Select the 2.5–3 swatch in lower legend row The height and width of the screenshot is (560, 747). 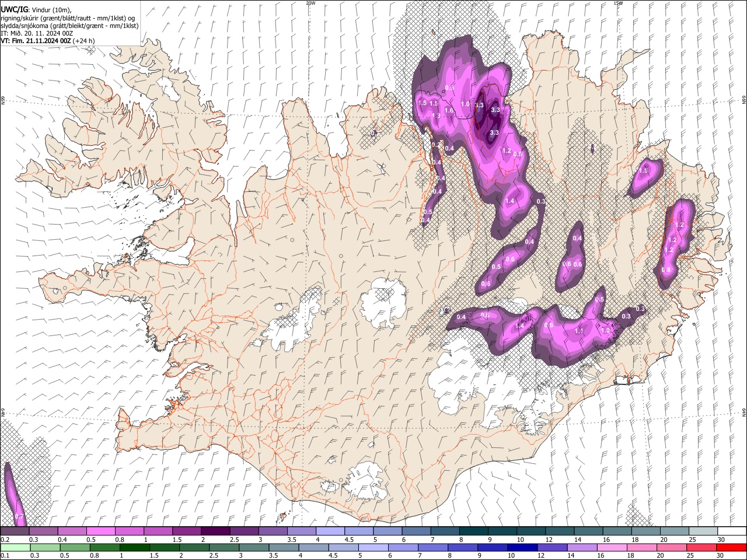pyautogui.click(x=224, y=548)
